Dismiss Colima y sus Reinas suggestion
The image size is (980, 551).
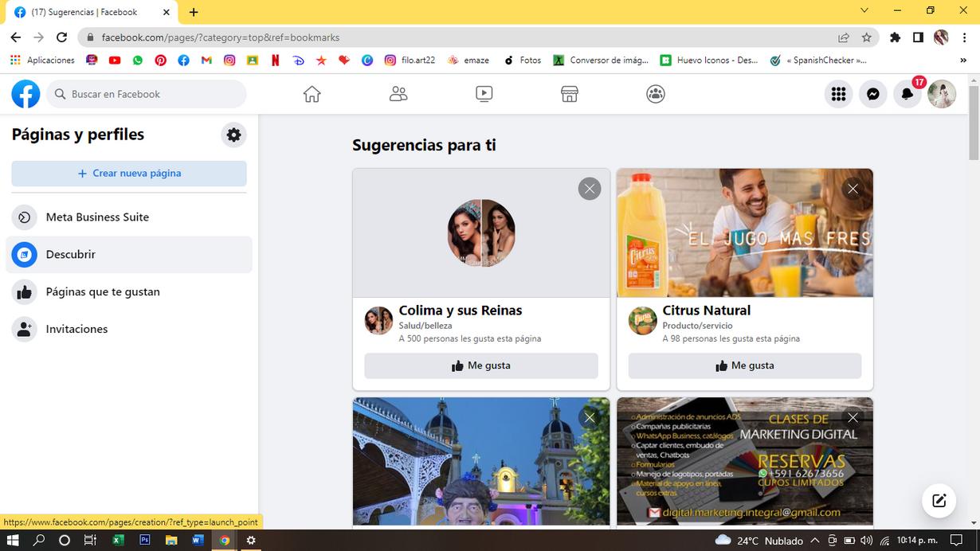tap(590, 189)
